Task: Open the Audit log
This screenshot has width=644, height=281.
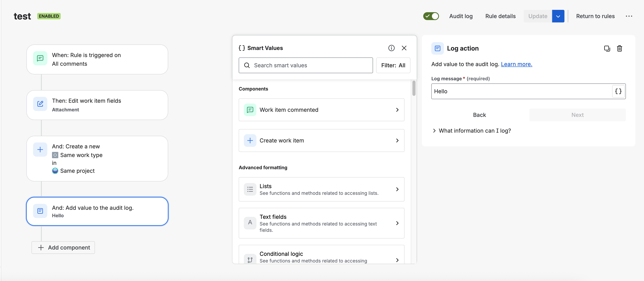Action: click(461, 16)
